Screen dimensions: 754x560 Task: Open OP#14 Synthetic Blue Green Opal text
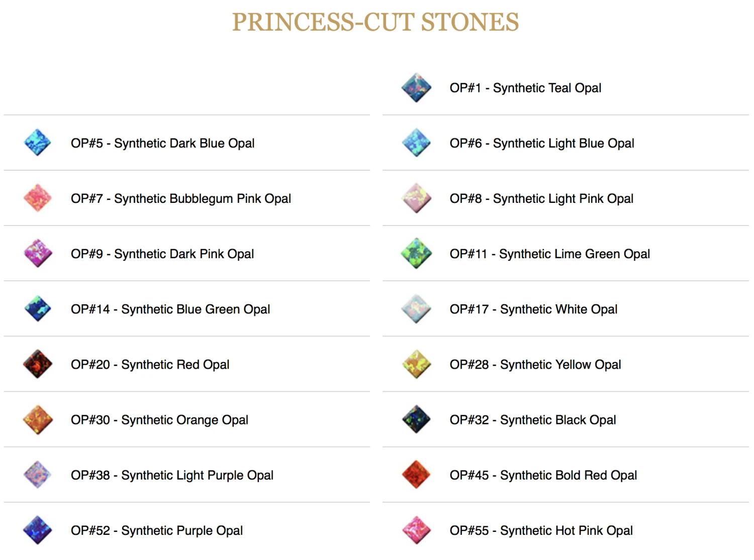tap(170, 309)
